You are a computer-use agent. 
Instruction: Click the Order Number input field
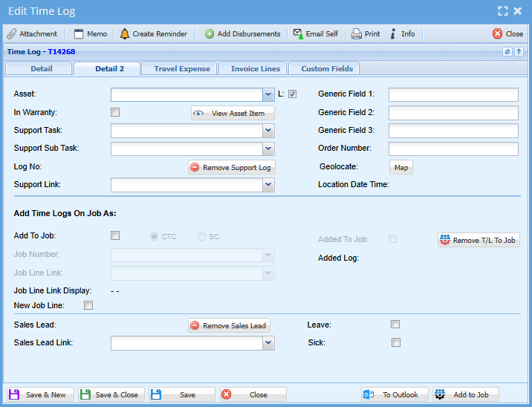452,149
